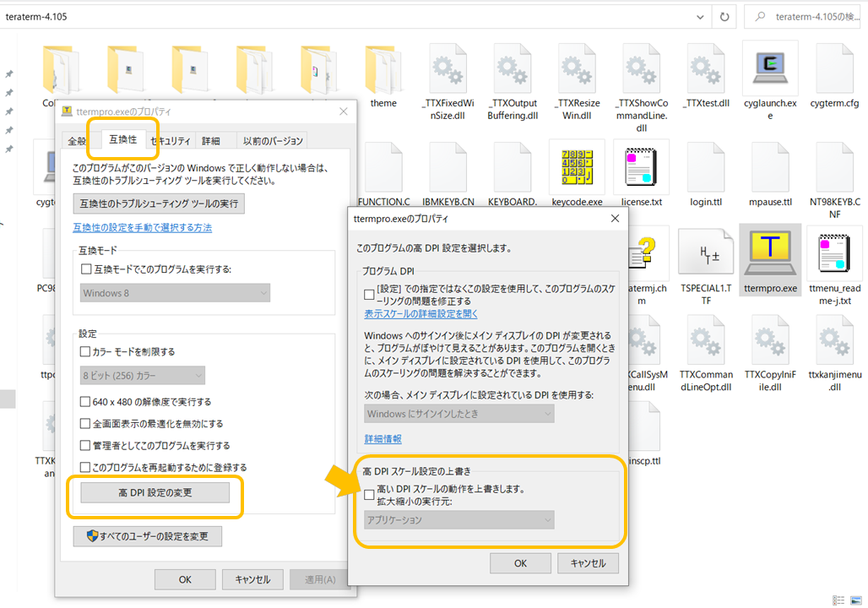The width and height of the screenshot is (868, 608).
Task: Enable 管理者としてこのプログラムを実行する
Action: tap(85, 445)
